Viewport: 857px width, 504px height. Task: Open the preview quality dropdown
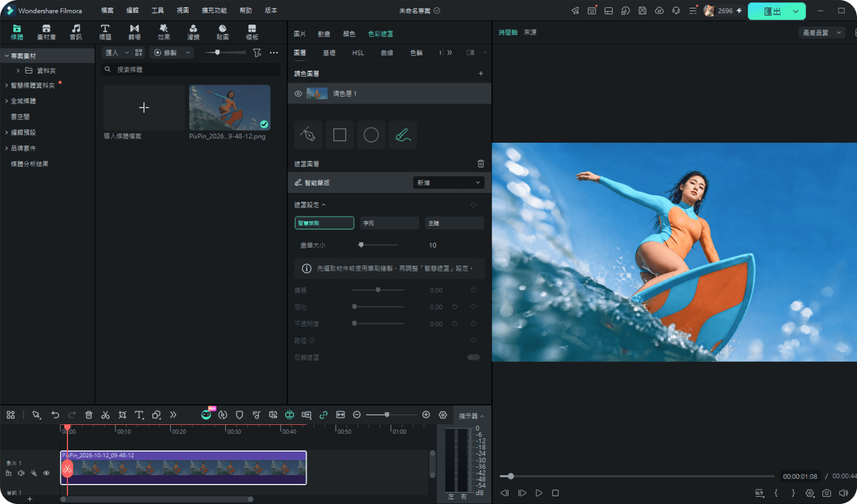pyautogui.click(x=821, y=33)
